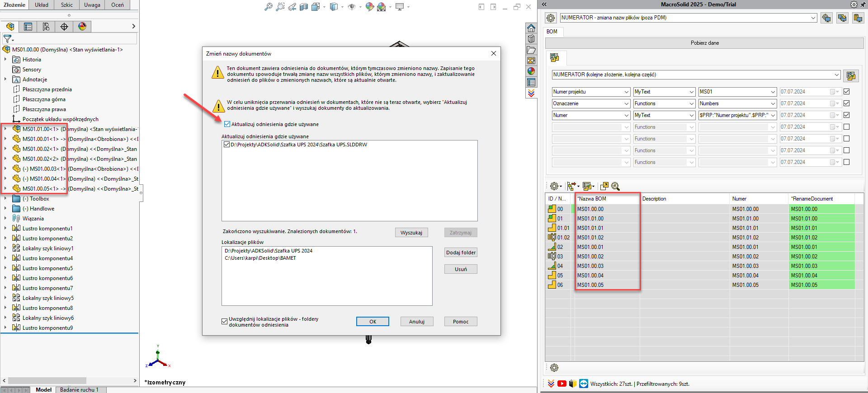Expand MS01.01.00<1> tree node
Viewport: 868px width, 393px height.
click(5, 129)
